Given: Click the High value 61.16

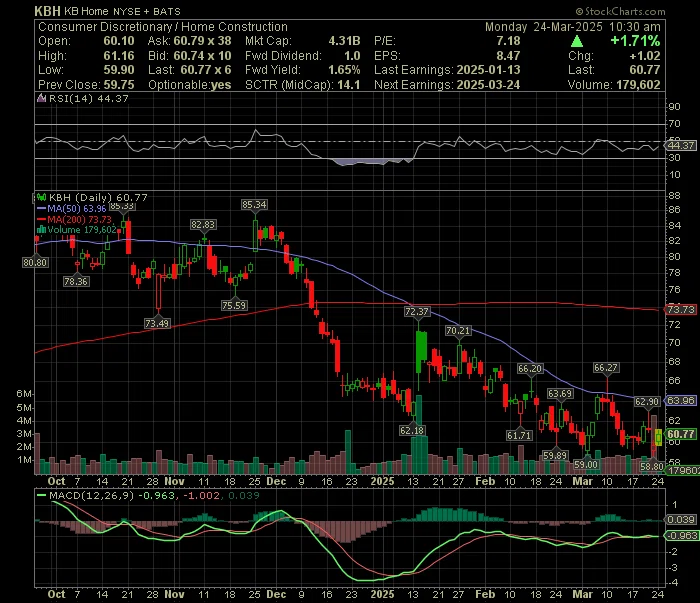Looking at the screenshot, I should pos(119,56).
